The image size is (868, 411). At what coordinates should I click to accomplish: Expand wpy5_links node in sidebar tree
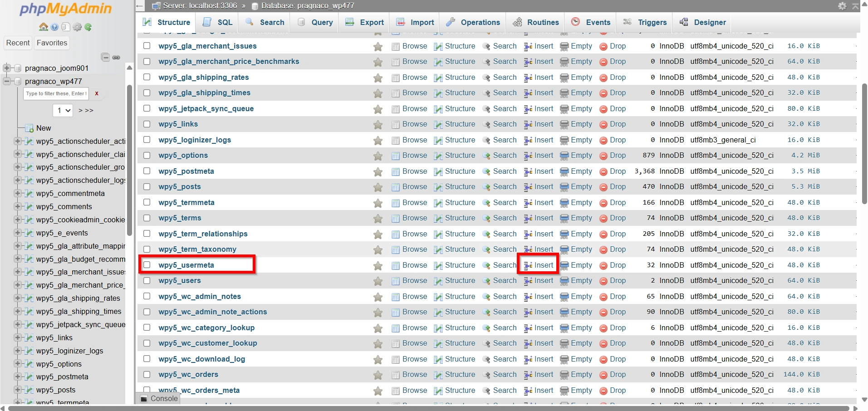[x=18, y=338]
